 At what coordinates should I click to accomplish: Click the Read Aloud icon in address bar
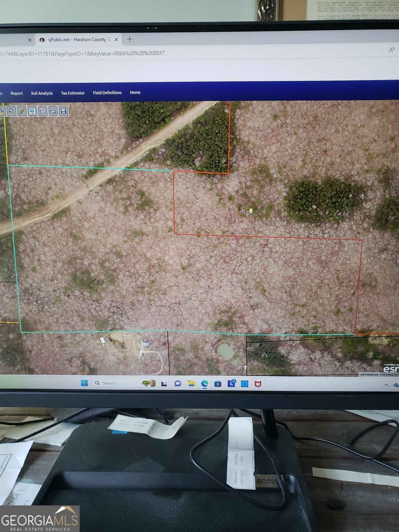392,50
